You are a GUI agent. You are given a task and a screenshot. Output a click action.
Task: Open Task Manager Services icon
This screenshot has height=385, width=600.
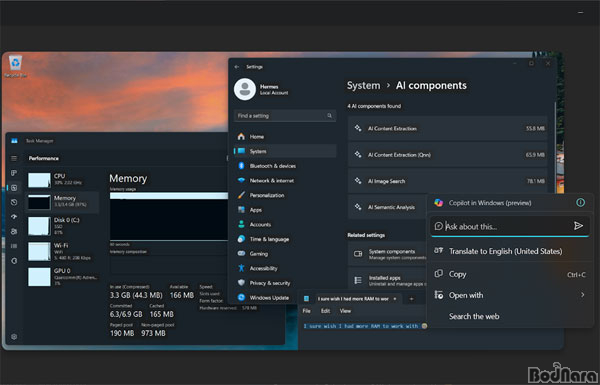coord(14,260)
